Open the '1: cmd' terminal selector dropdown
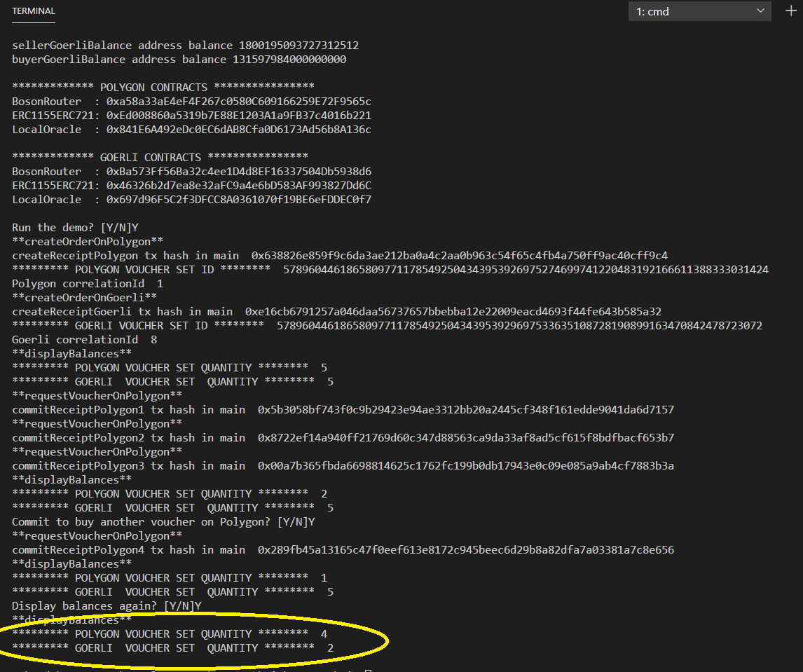This screenshot has height=672, width=803. (699, 11)
